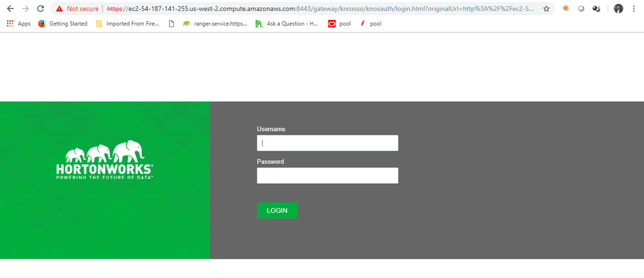Viewport: 644px width, 278px height.
Task: Click the Username label
Action: (x=271, y=129)
